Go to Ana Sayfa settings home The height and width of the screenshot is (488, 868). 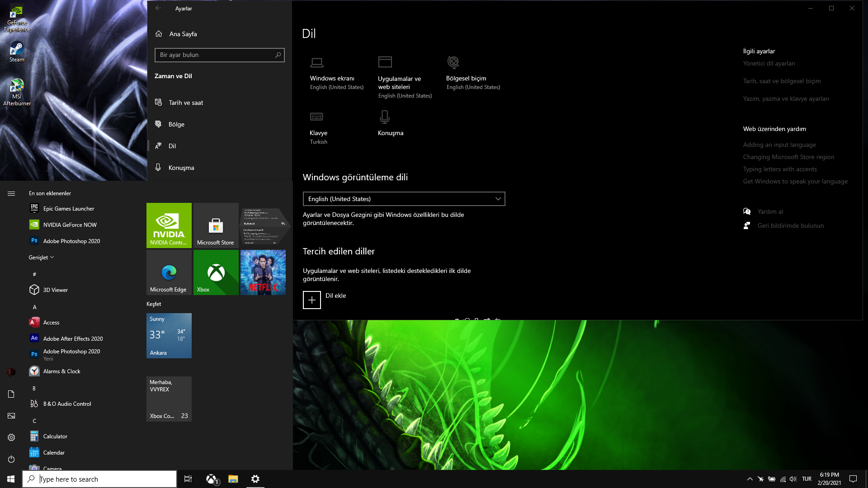pos(183,34)
